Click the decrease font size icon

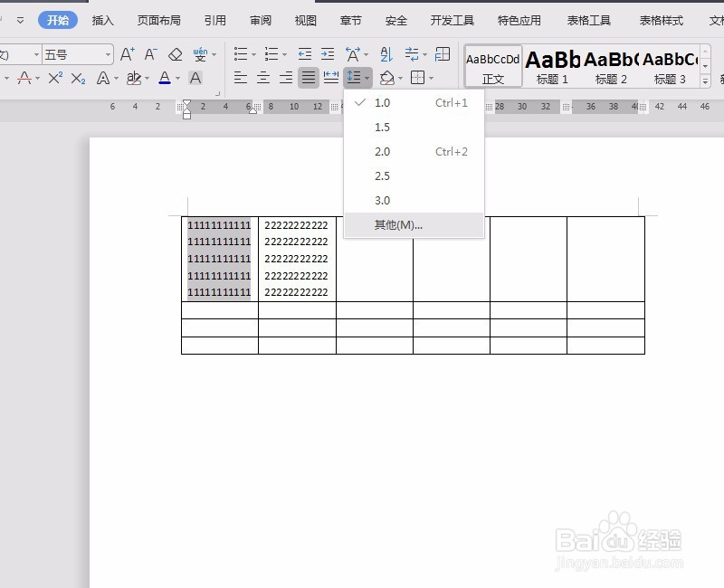click(x=151, y=54)
